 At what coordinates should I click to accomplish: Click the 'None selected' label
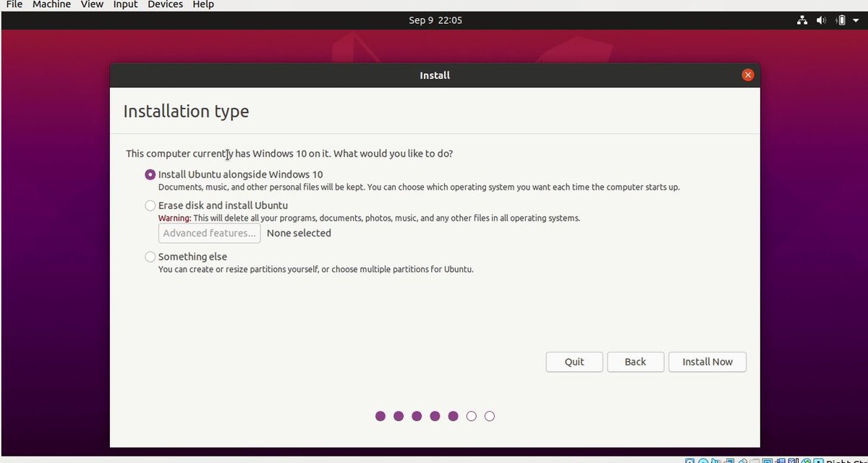coord(299,233)
